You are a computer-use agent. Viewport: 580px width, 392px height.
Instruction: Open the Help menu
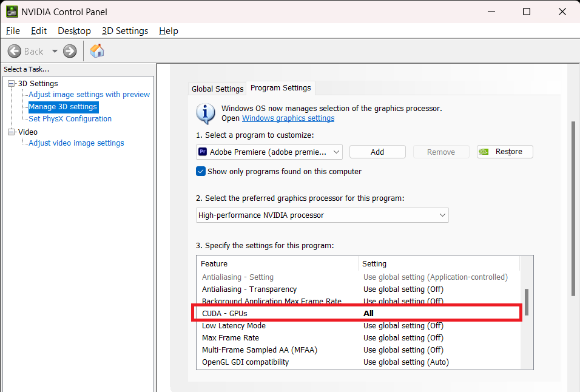[169, 31]
